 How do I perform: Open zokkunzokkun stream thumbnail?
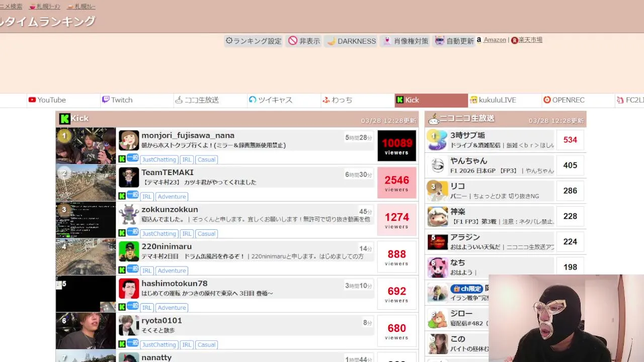click(86, 220)
